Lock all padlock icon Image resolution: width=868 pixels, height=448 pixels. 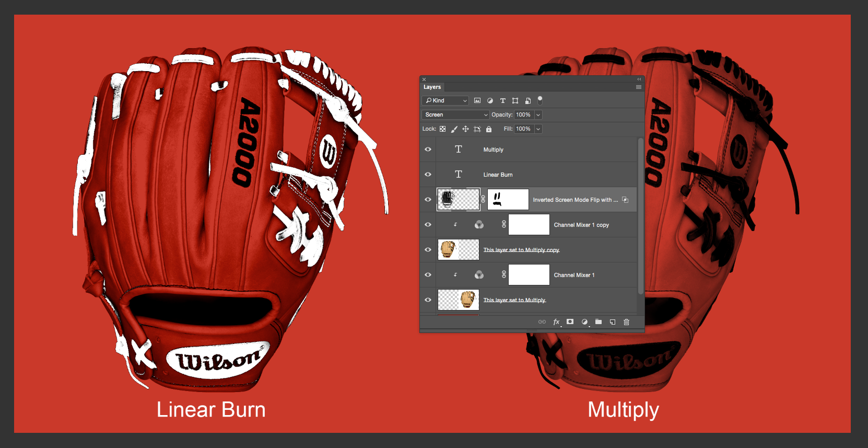click(489, 129)
